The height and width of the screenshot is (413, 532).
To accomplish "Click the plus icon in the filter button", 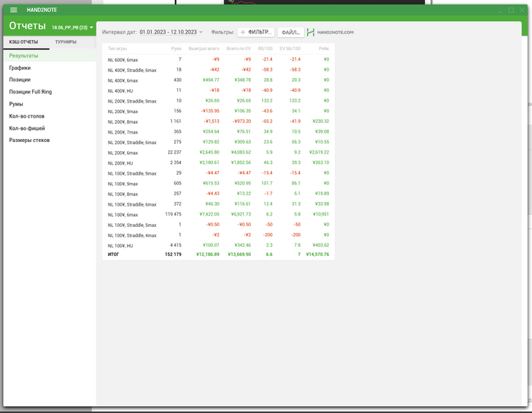I will [x=243, y=32].
